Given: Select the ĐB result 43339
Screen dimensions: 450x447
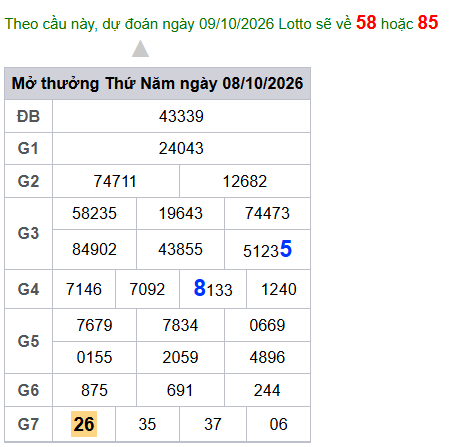Looking at the screenshot, I should point(181,117).
